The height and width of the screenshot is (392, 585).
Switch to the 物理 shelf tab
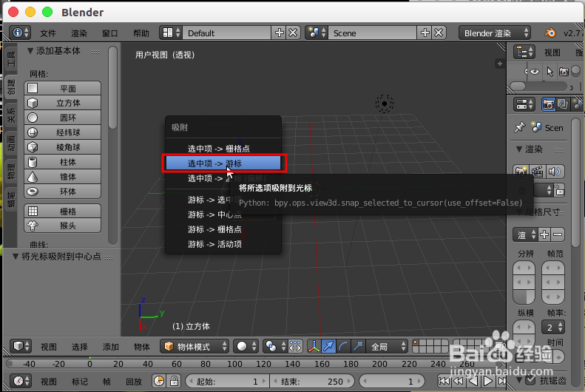pyautogui.click(x=11, y=171)
